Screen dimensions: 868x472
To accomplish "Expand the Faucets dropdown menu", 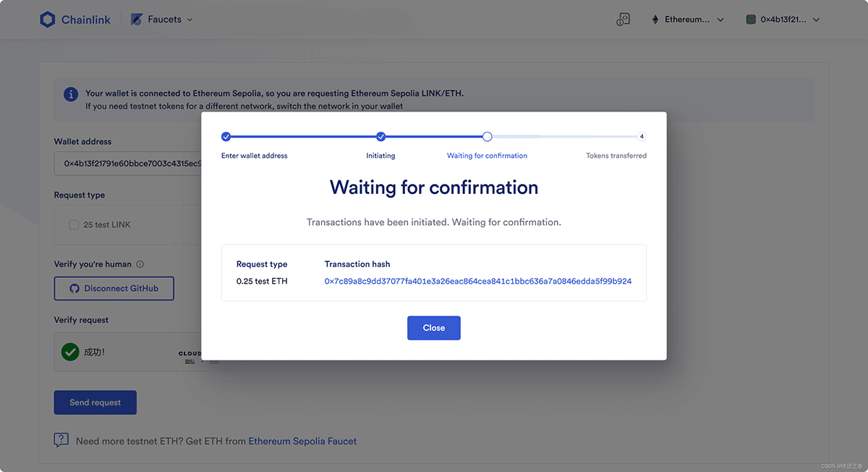I will [190, 20].
